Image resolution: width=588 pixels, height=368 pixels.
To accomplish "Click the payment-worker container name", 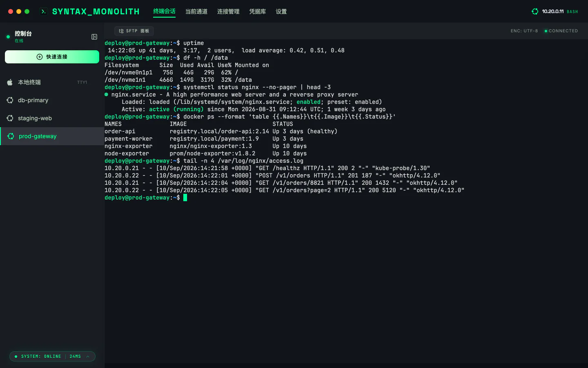I will (128, 139).
